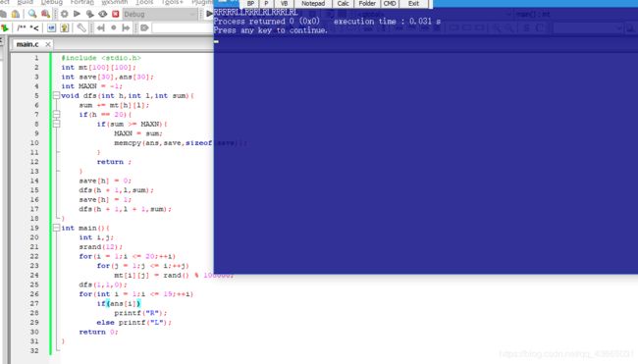Viewport: 638px width, 364px height.
Task: Click the jump back arrow icon
Action: (101, 27)
